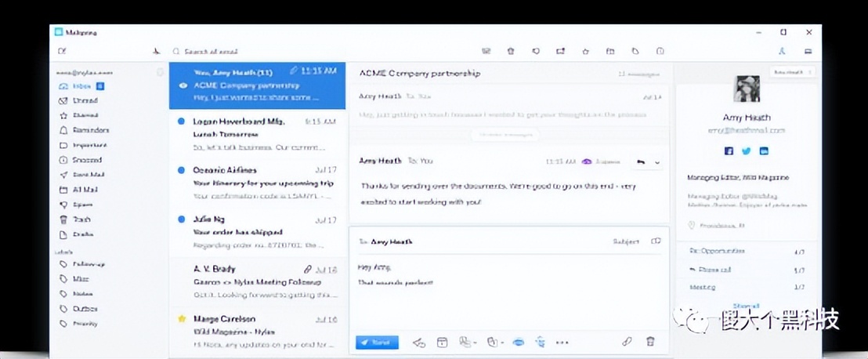868x359 pixels.
Task: Expand the message actions chevron beside reply
Action: tap(657, 162)
